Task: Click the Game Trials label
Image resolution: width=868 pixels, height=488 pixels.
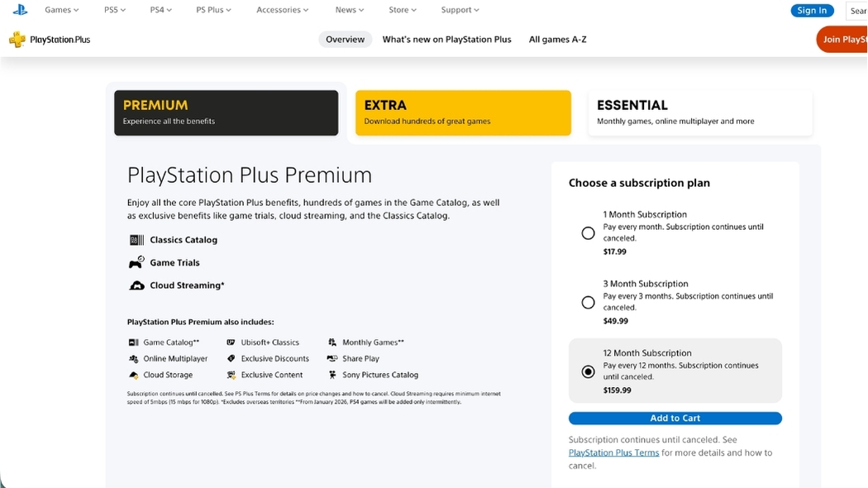Action: 174,262
